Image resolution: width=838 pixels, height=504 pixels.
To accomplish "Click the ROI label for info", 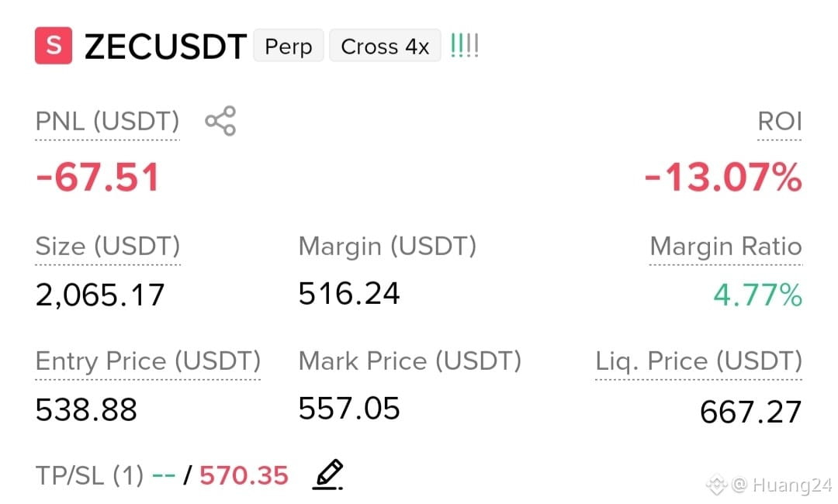I will pos(780,121).
